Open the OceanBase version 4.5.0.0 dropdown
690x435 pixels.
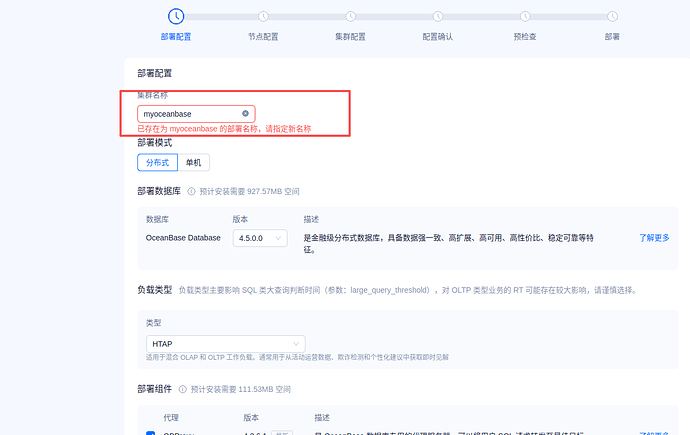260,238
